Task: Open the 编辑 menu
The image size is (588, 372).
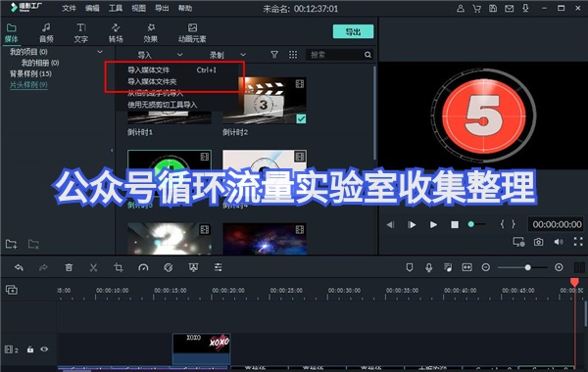Action: point(92,8)
